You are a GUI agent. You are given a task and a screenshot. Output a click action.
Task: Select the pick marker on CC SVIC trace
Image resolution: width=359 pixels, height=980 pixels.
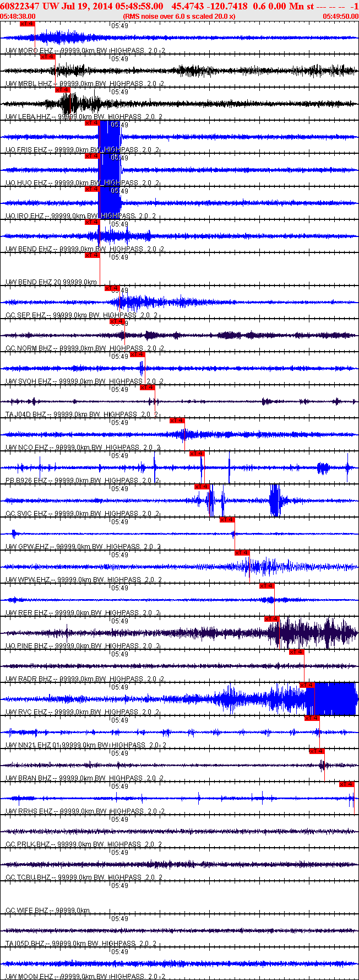[x=202, y=487]
